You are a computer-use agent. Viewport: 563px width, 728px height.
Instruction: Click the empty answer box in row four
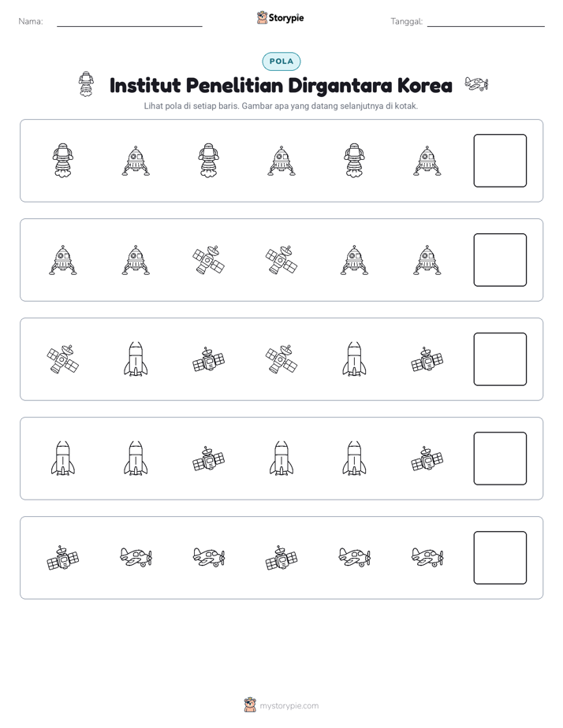click(500, 459)
